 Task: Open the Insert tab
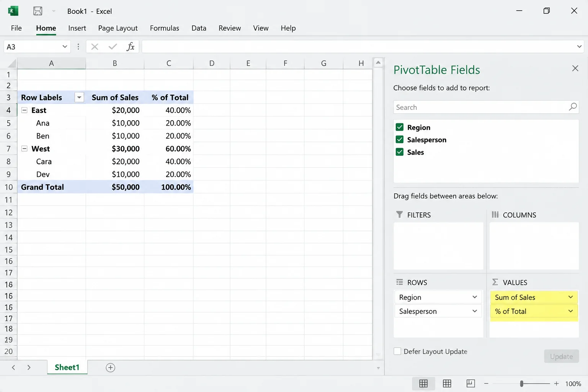[77, 28]
